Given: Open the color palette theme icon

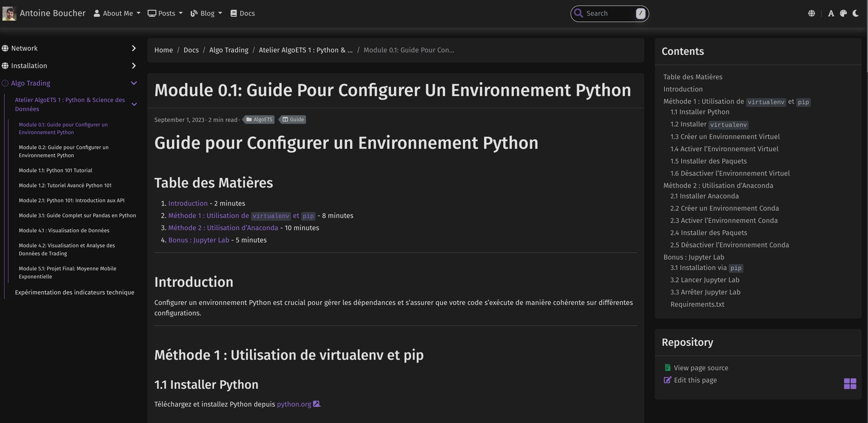Looking at the screenshot, I should 843,13.
